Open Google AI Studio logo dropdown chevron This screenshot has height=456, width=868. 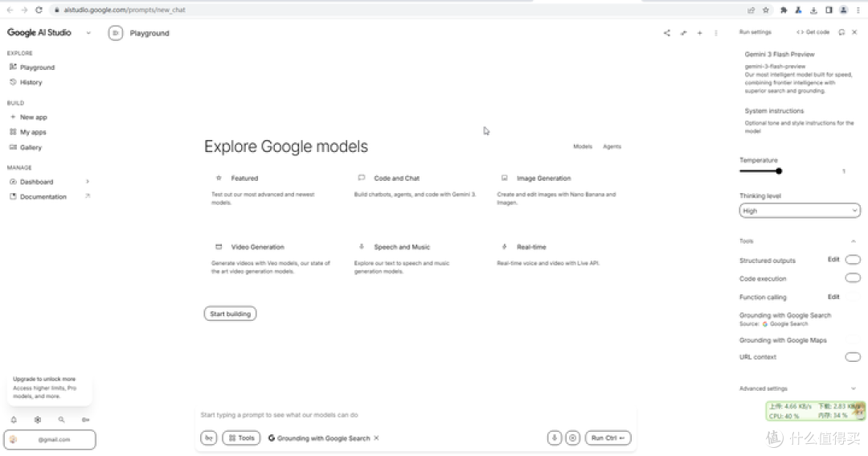coord(88,33)
